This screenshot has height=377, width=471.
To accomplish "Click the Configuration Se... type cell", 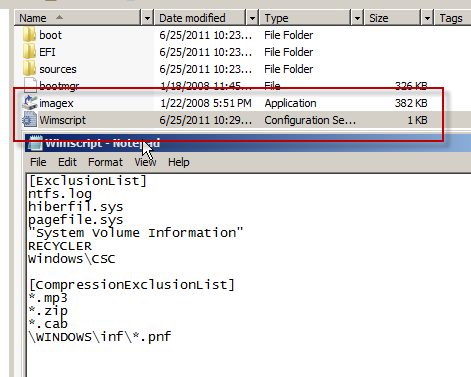I will pyautogui.click(x=310, y=120).
